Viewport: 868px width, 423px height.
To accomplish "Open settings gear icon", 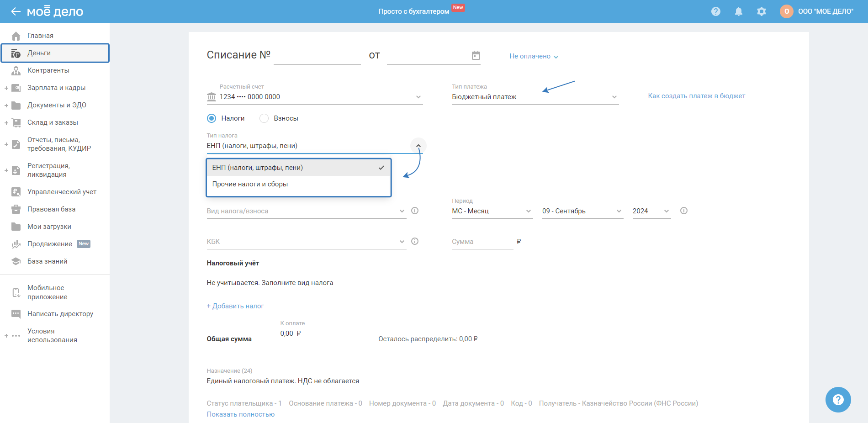I will (762, 11).
